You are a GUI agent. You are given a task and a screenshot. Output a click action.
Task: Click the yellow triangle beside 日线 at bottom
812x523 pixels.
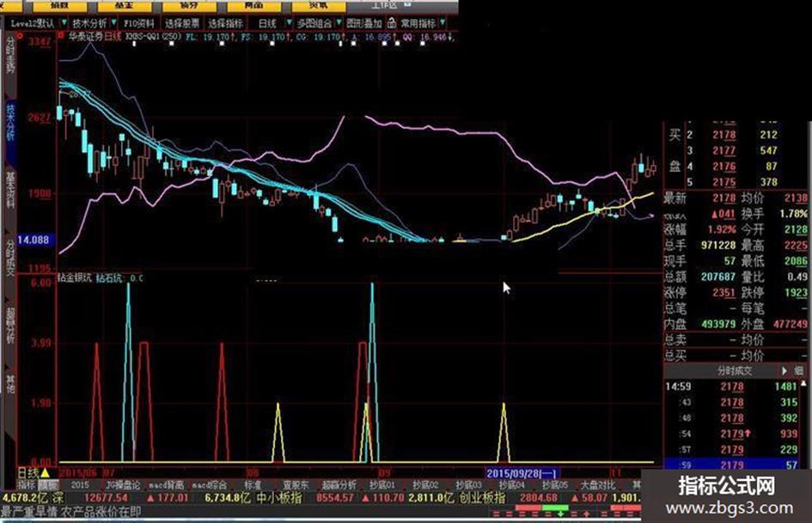[45, 473]
